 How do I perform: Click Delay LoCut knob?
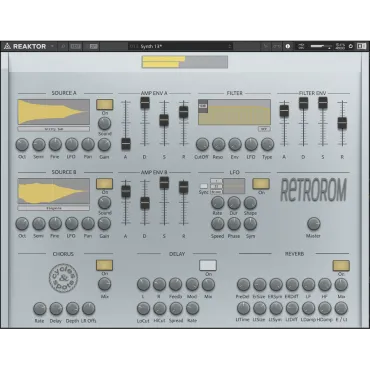point(143,309)
